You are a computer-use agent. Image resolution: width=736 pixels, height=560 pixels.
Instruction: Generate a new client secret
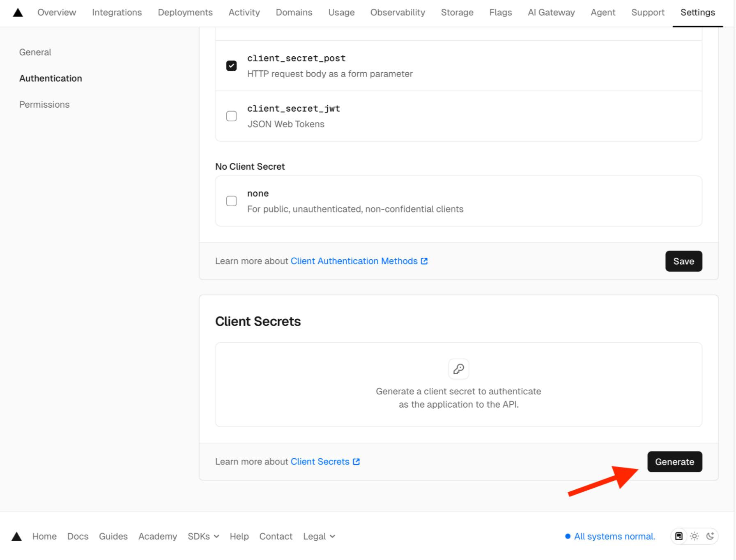(x=674, y=461)
